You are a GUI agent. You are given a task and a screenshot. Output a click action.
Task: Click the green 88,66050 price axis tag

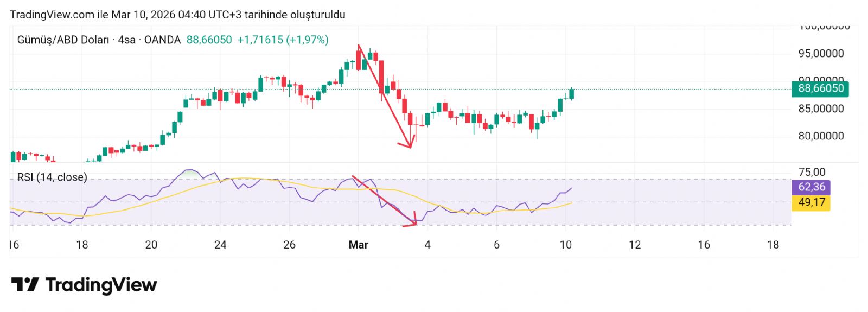[x=820, y=88]
